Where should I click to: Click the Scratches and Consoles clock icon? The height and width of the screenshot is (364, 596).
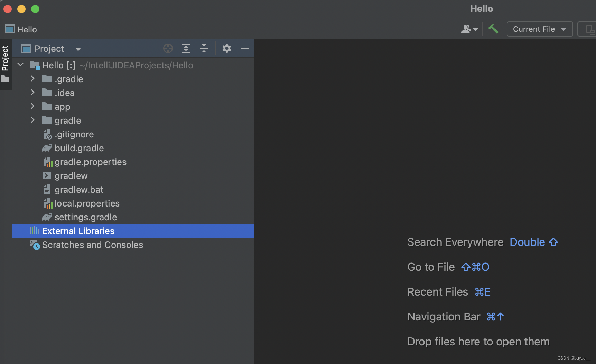click(x=35, y=245)
